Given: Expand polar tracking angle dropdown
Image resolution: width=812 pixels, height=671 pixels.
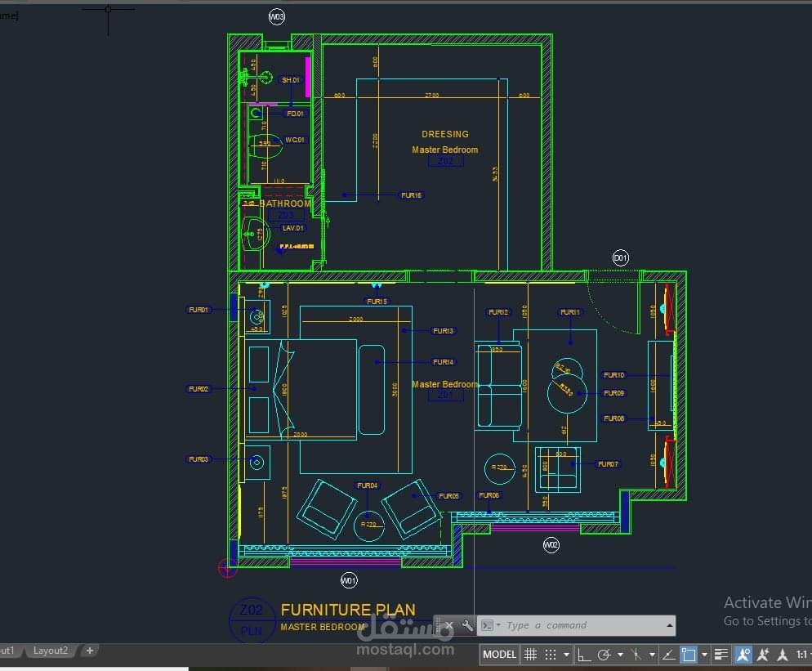Looking at the screenshot, I should pos(620,655).
